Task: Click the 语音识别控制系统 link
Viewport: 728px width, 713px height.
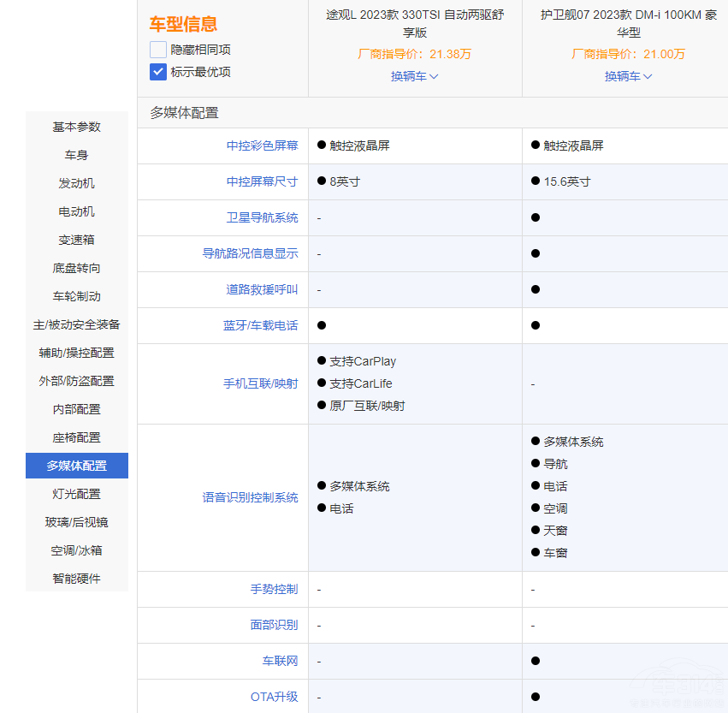Action: (x=251, y=496)
